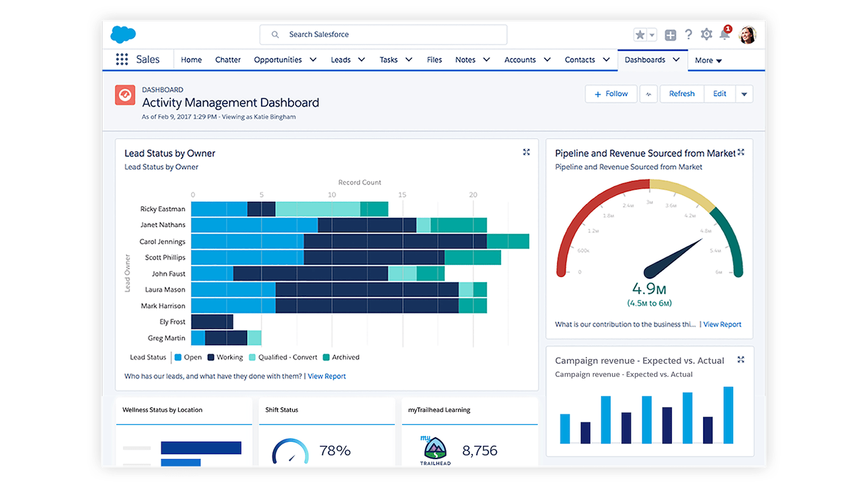The height and width of the screenshot is (488, 868).
Task: Switch to the Files tab
Action: (x=434, y=60)
